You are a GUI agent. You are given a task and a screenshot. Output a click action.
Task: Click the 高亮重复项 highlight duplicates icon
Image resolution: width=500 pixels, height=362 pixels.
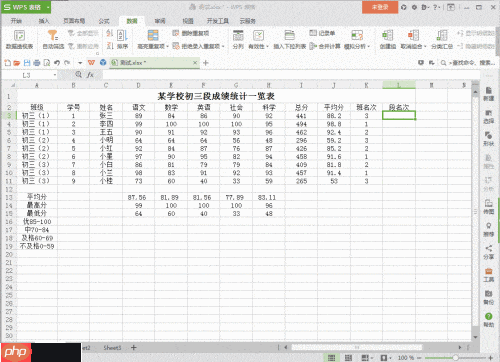(153, 35)
